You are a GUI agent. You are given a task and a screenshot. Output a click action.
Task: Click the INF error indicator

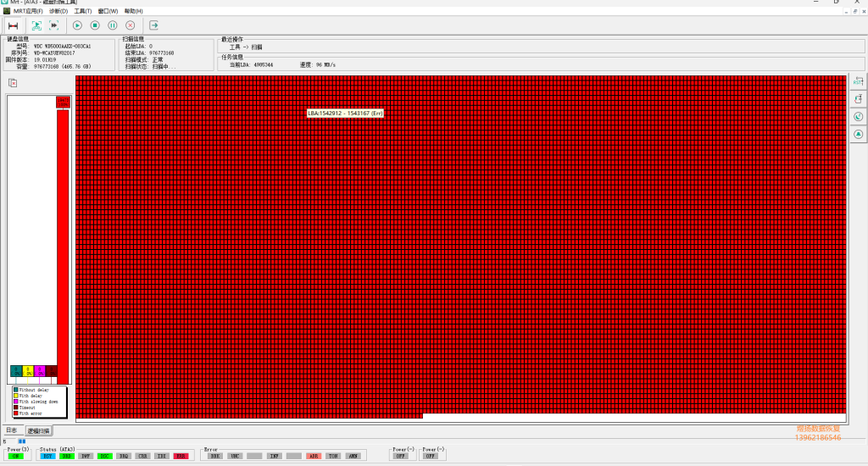coord(274,456)
